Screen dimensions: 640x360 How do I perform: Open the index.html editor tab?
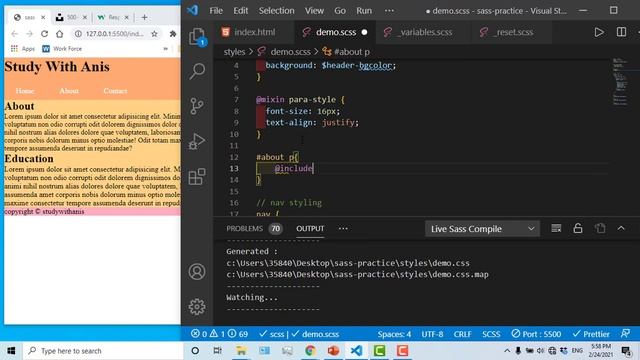tap(254, 32)
